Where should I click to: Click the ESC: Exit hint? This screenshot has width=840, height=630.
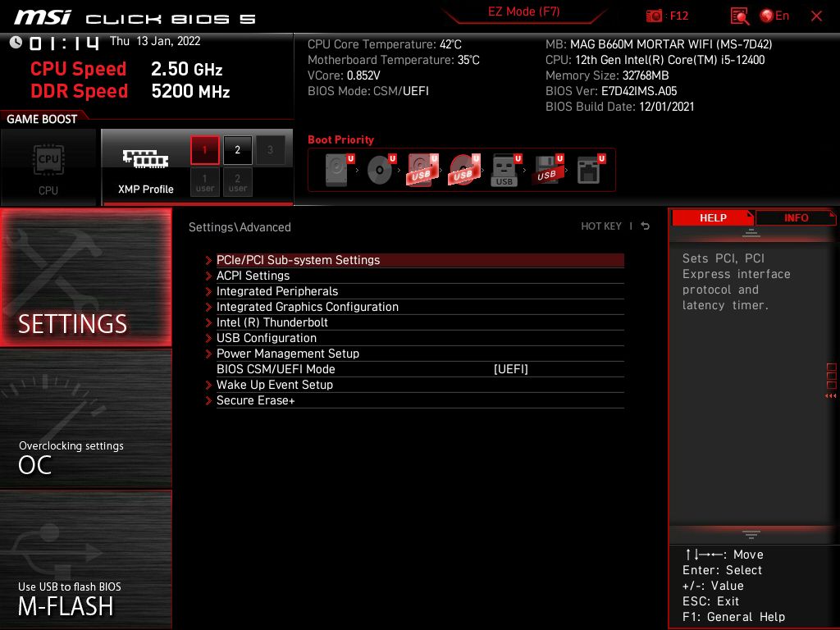(x=710, y=601)
